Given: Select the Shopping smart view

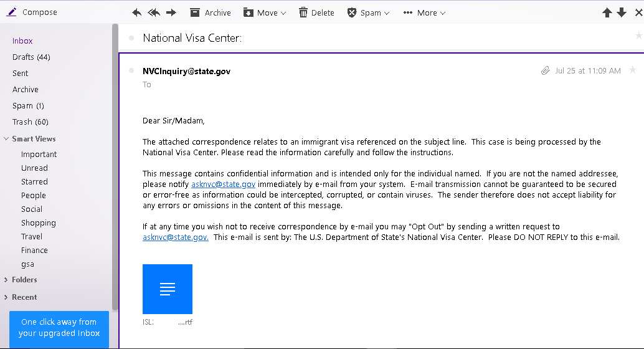Looking at the screenshot, I should point(38,223).
